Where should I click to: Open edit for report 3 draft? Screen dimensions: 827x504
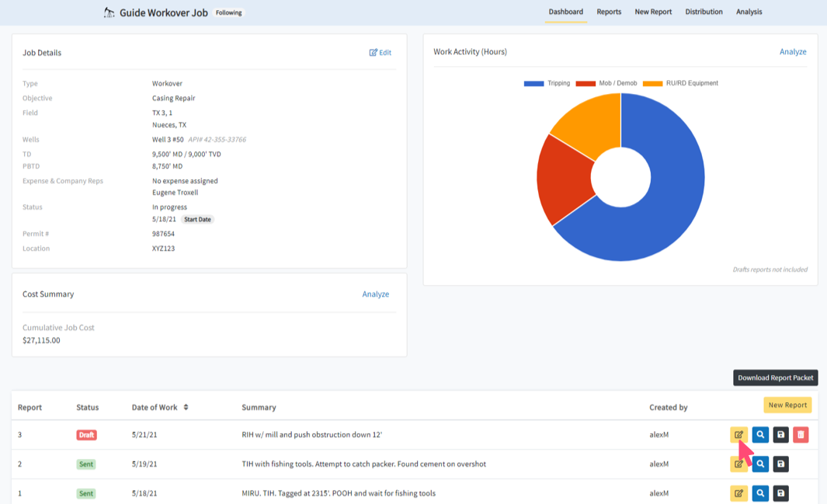[x=739, y=435]
